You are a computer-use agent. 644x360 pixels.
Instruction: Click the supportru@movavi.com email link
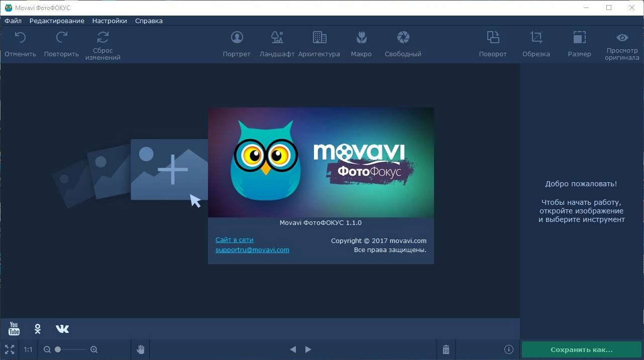[252, 250]
